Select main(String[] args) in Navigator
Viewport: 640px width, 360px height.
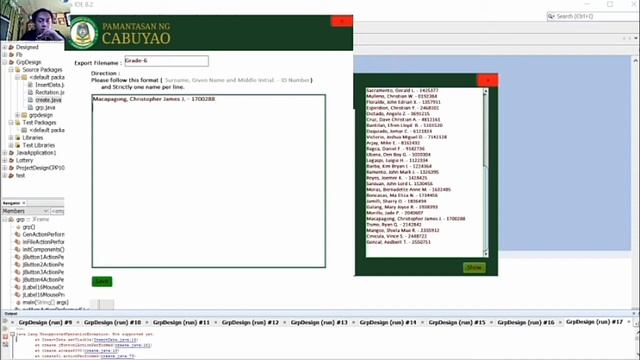(45, 302)
